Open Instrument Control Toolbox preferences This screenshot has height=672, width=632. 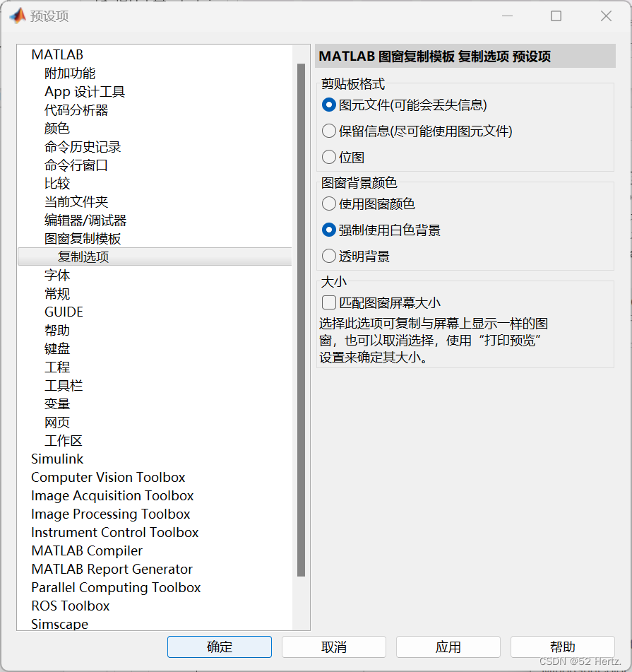coord(115,533)
